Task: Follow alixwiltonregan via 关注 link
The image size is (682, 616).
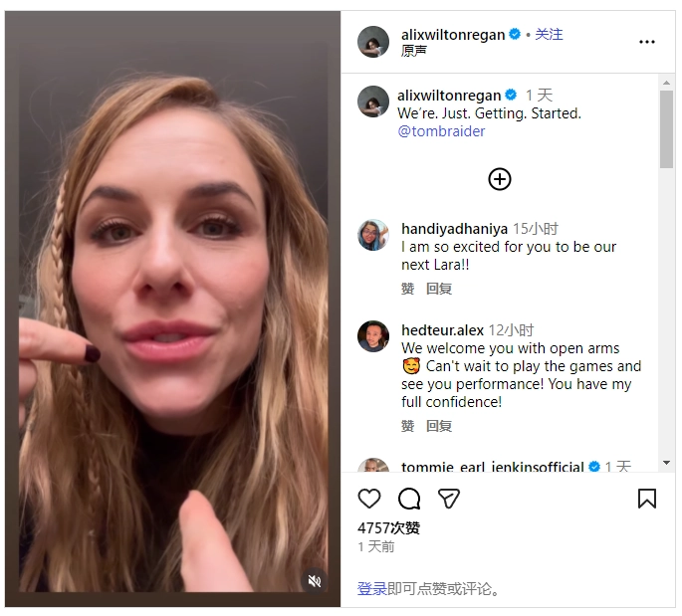Action: click(549, 35)
